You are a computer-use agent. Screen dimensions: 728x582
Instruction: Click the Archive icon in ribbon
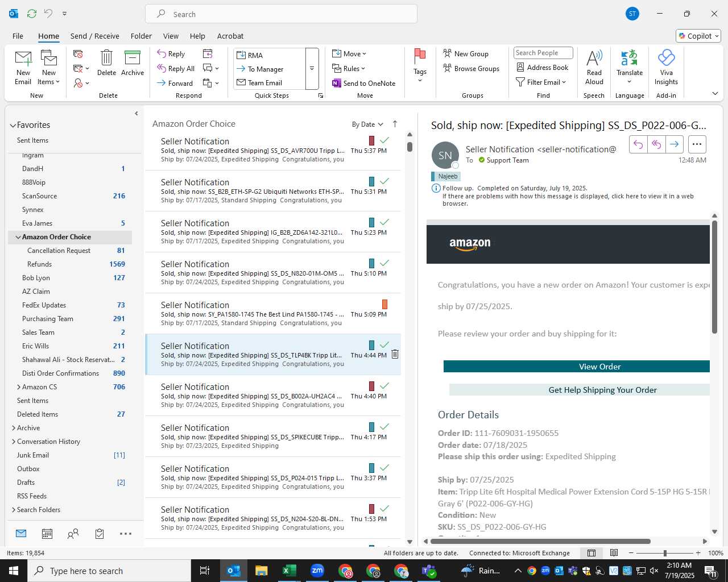(133, 57)
